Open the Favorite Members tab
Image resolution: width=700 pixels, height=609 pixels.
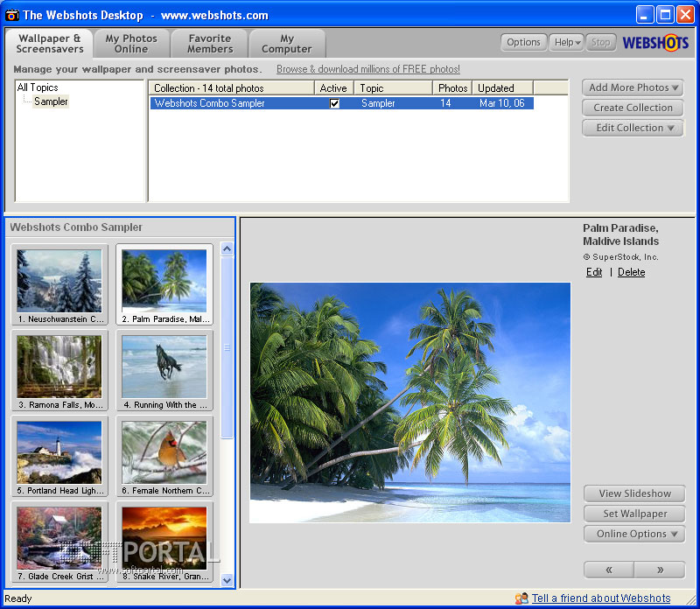[x=210, y=44]
